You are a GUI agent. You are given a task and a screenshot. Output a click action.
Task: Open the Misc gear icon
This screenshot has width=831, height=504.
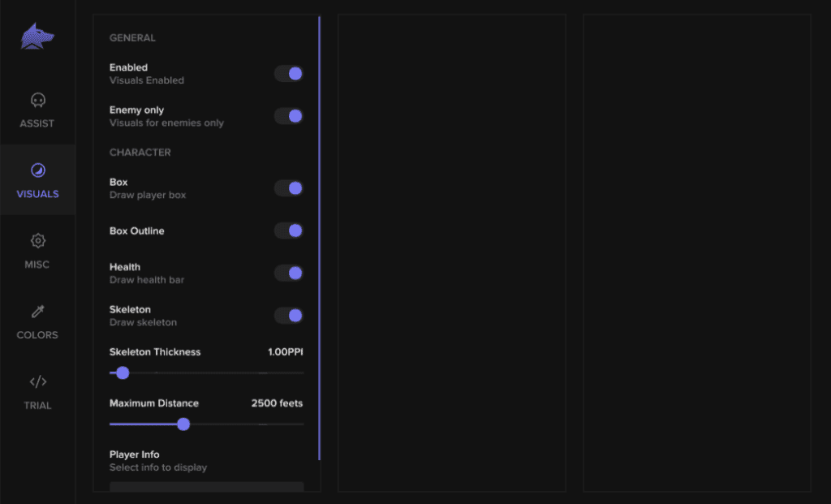pyautogui.click(x=37, y=241)
